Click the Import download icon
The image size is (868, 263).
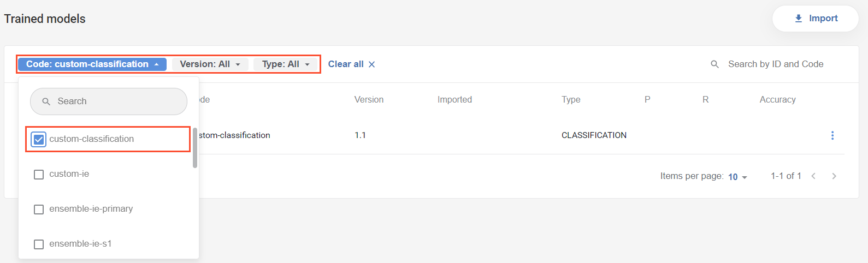799,19
